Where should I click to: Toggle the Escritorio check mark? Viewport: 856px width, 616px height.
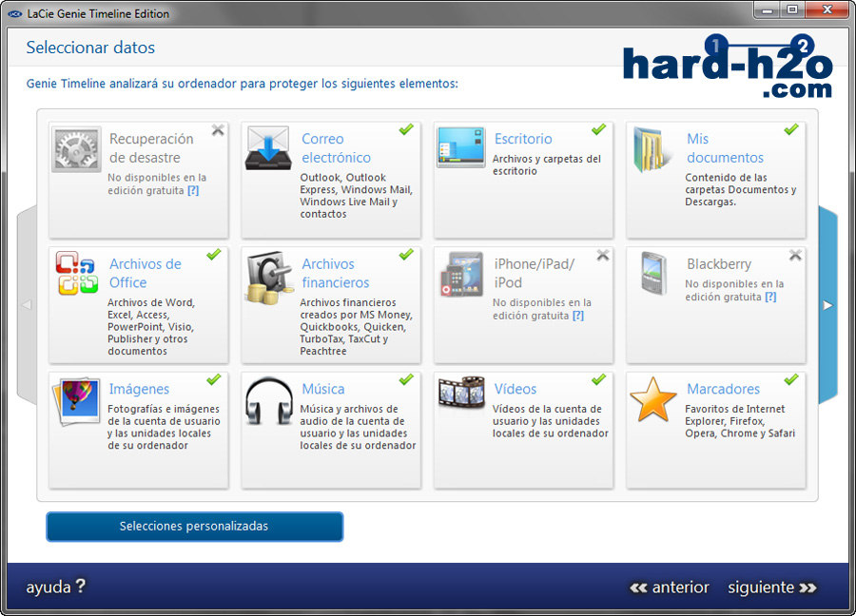(x=599, y=129)
